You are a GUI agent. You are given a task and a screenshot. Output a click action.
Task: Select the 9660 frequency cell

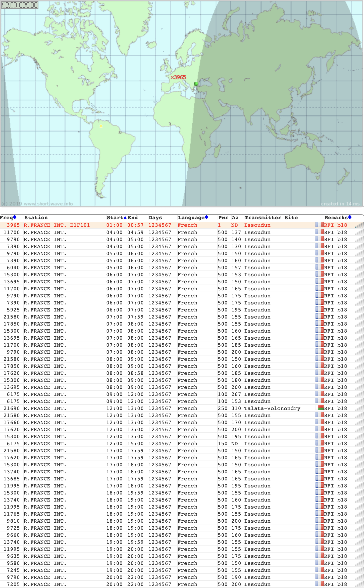click(x=13, y=535)
